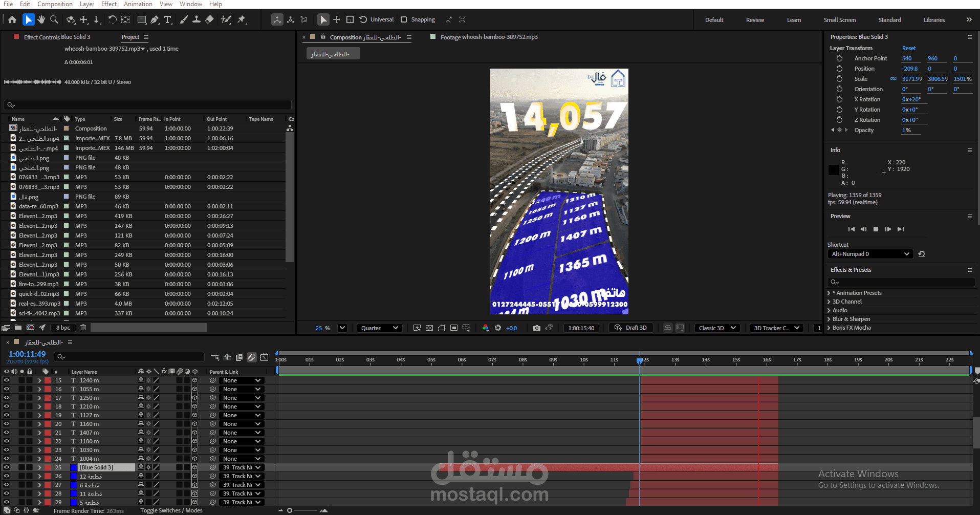Screen dimensions: 980x515
Task: Switch to the Project panel tab
Action: [130, 37]
